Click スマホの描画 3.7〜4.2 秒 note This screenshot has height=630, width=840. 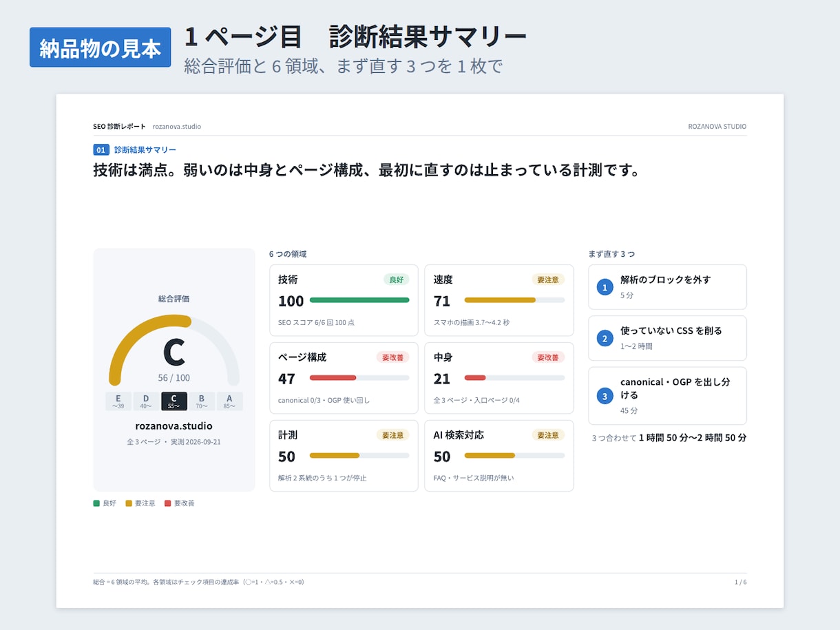tap(472, 322)
